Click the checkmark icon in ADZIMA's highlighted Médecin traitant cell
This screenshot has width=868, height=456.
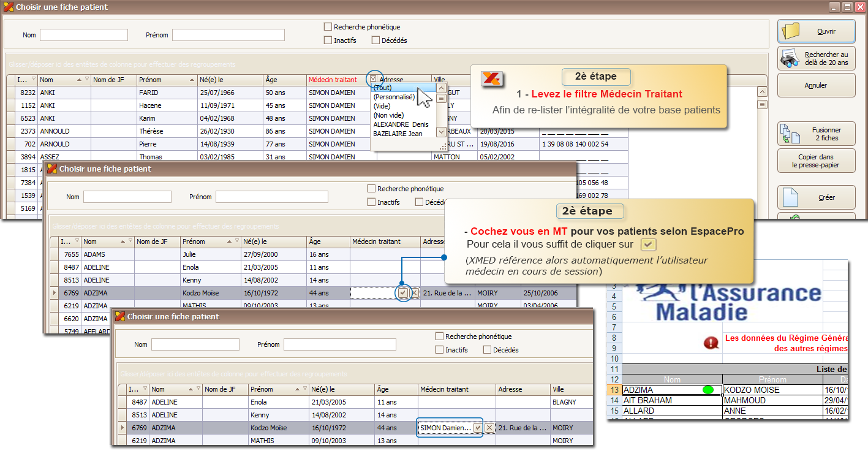[402, 293]
